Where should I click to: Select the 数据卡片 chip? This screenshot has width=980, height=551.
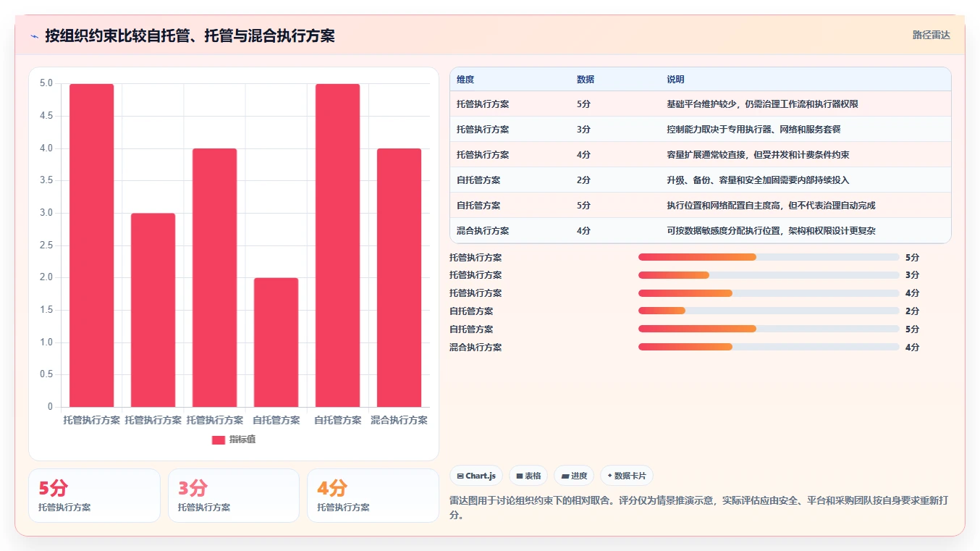[x=627, y=476]
